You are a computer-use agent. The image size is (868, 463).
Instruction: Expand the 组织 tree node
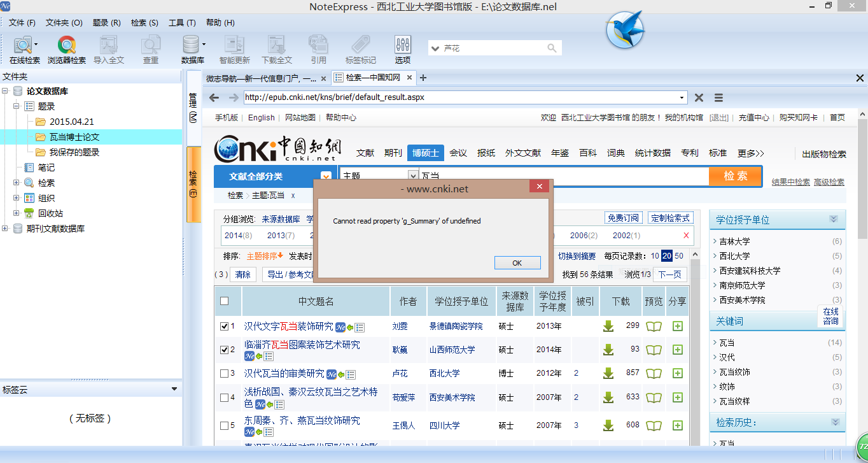(17, 198)
